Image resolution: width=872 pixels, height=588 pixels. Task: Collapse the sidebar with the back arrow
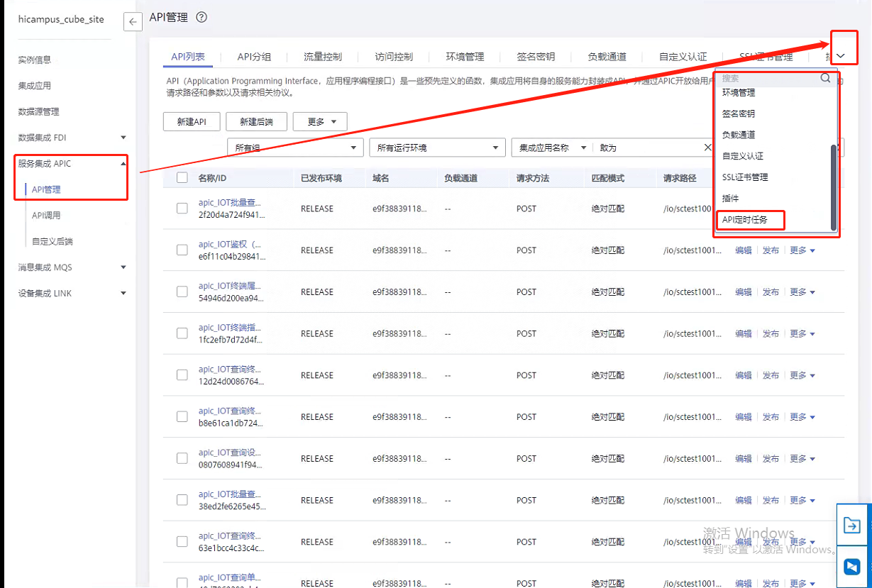point(133,22)
